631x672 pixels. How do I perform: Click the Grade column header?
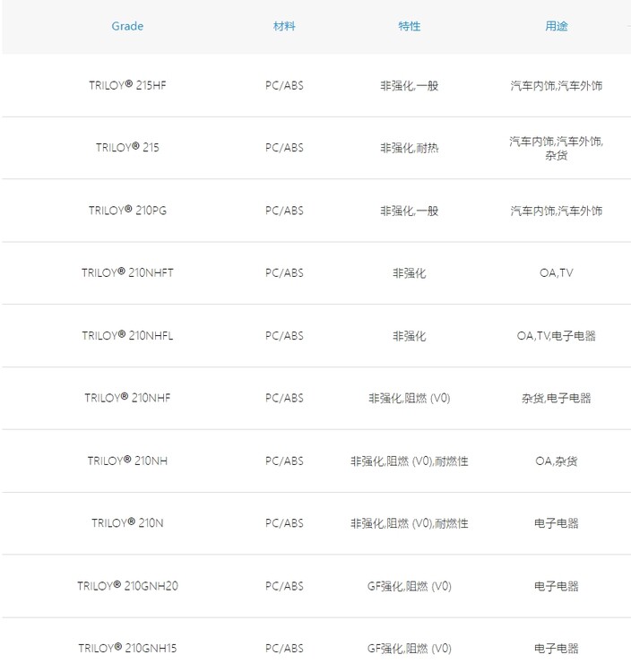coord(127,26)
